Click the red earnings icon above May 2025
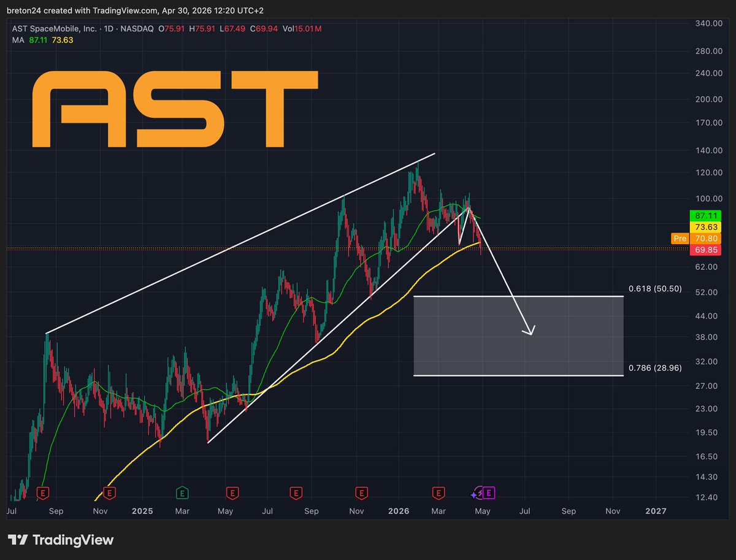The width and height of the screenshot is (736, 560). (233, 493)
